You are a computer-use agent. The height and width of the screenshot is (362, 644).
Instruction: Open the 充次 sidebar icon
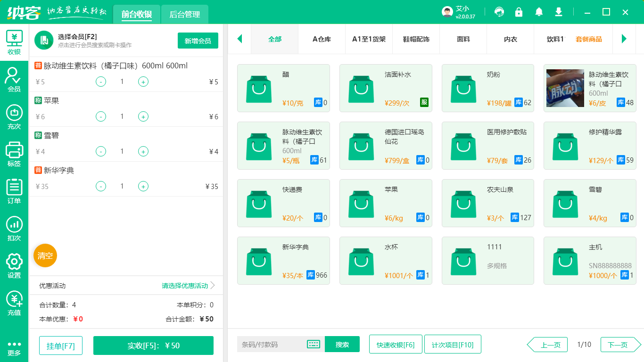[x=14, y=117]
